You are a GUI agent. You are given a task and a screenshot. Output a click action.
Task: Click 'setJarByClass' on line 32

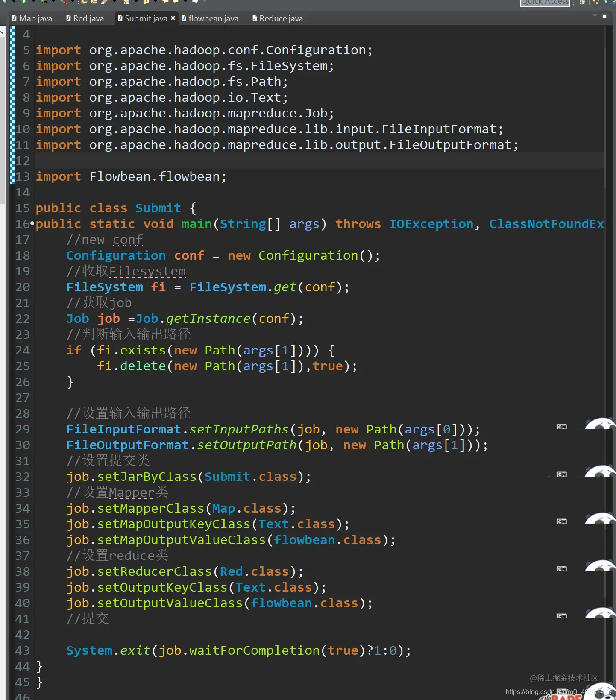click(x=147, y=477)
